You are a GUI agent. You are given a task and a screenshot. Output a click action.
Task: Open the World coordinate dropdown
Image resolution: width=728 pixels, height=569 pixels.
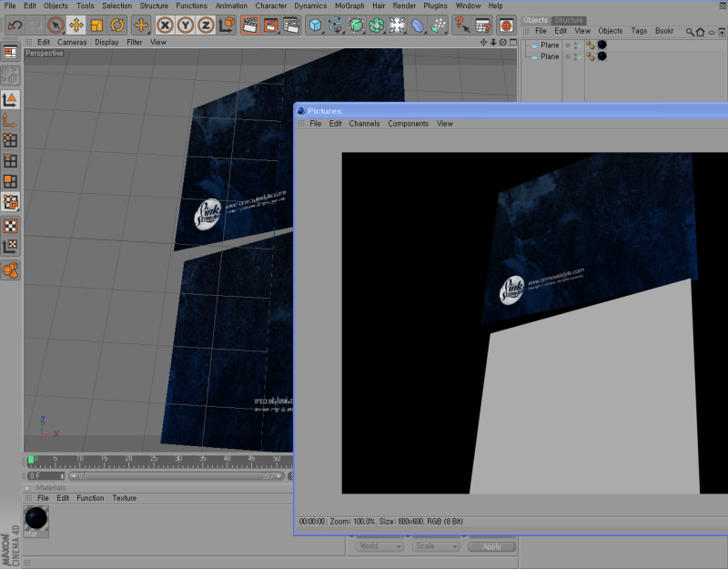pos(379,546)
